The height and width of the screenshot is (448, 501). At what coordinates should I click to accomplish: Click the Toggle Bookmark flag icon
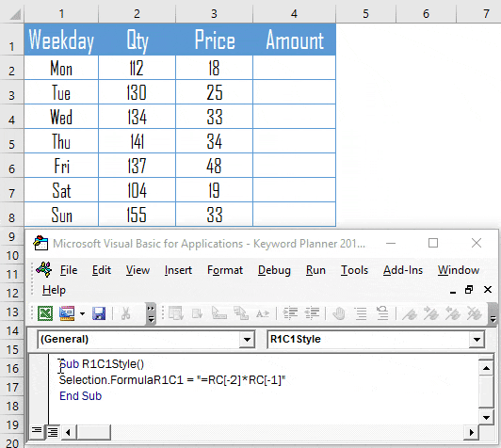point(410,313)
